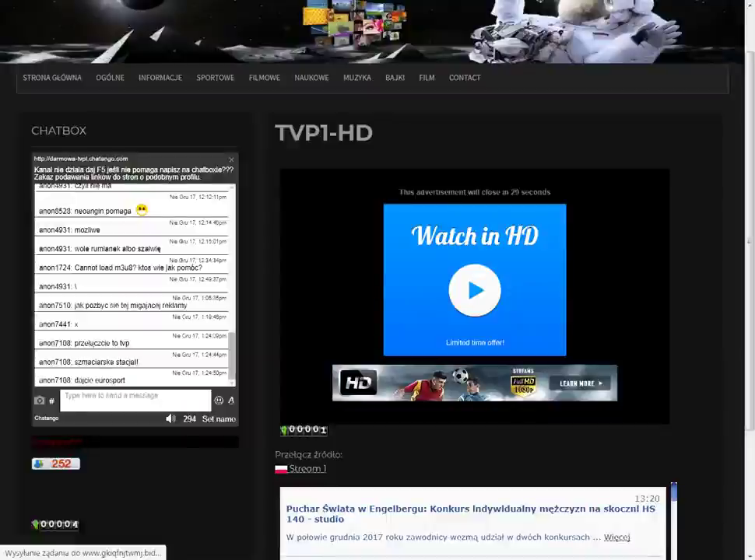
Task: Click the Stream 1 source link
Action: 307,469
